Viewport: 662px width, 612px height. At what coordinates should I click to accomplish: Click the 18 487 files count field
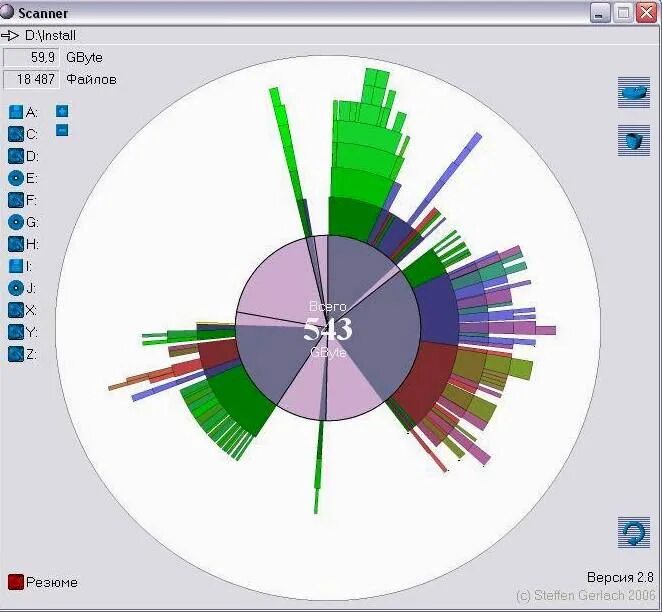pyautogui.click(x=31, y=79)
